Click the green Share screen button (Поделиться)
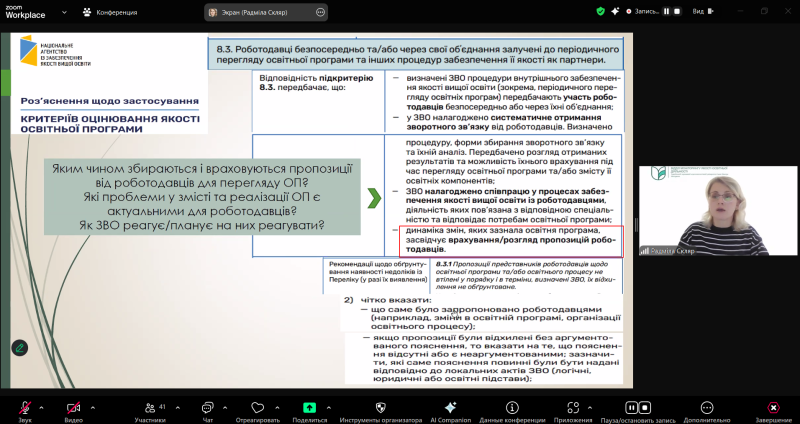The width and height of the screenshot is (800, 424). click(x=309, y=411)
